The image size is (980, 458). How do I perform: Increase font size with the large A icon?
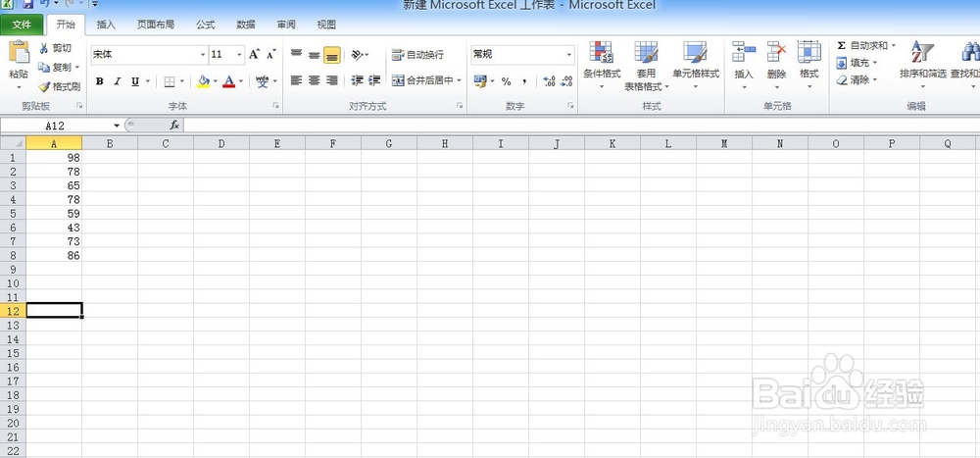(x=254, y=55)
